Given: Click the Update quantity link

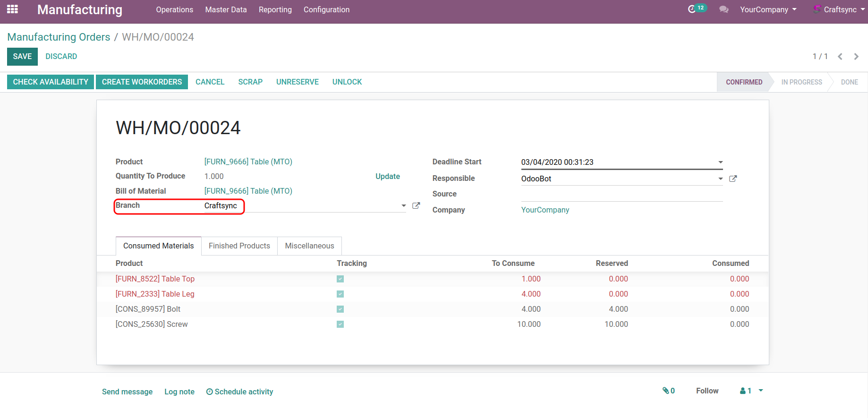Looking at the screenshot, I should 387,176.
